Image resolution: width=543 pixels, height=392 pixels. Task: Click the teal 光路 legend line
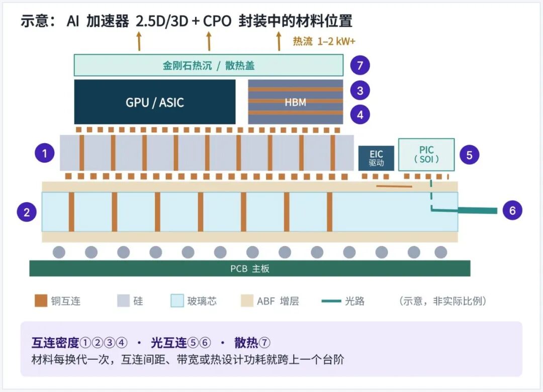(x=331, y=301)
